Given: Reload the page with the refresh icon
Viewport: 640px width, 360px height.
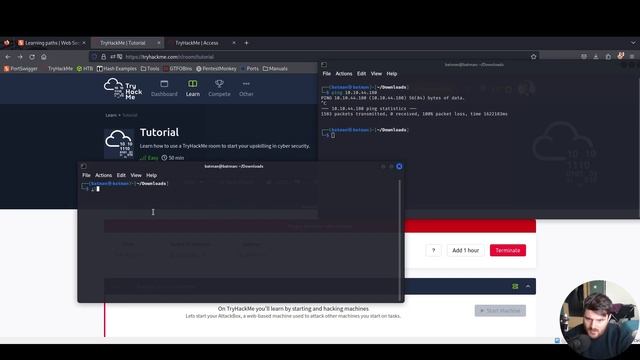Looking at the screenshot, I should (32, 57).
